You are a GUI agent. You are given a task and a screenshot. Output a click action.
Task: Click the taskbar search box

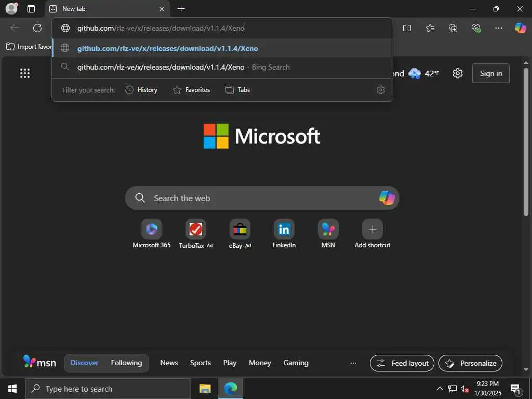[108, 389]
